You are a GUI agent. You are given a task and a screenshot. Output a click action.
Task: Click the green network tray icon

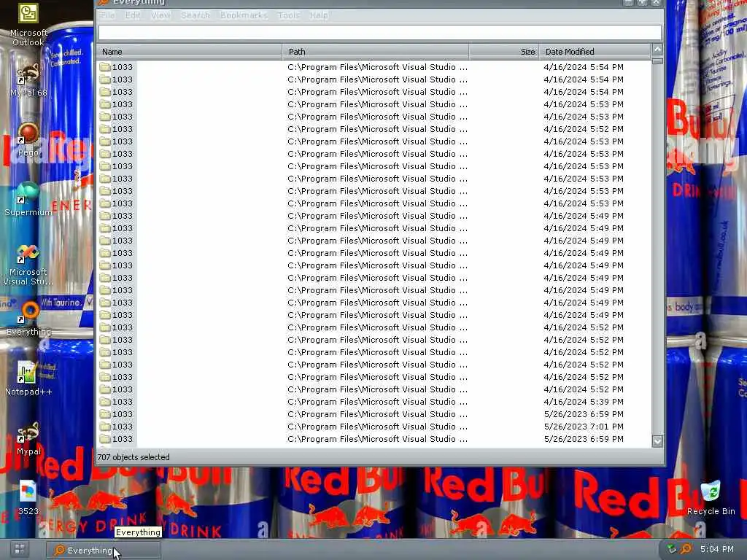click(672, 549)
